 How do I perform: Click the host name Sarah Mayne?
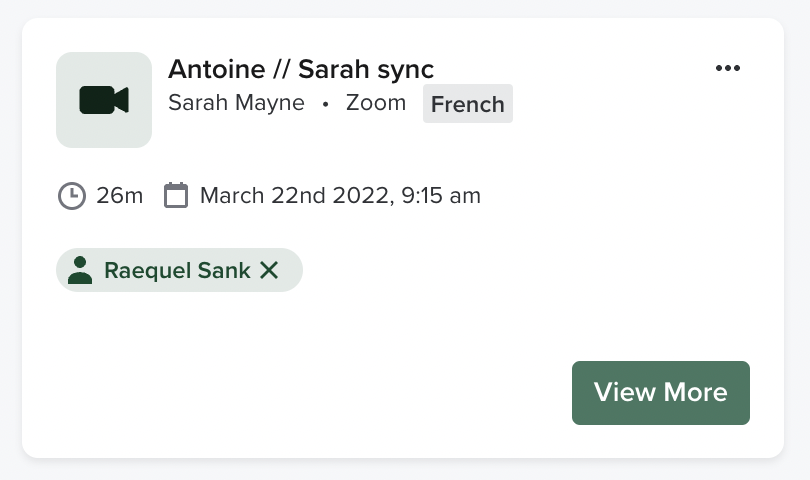point(236,103)
